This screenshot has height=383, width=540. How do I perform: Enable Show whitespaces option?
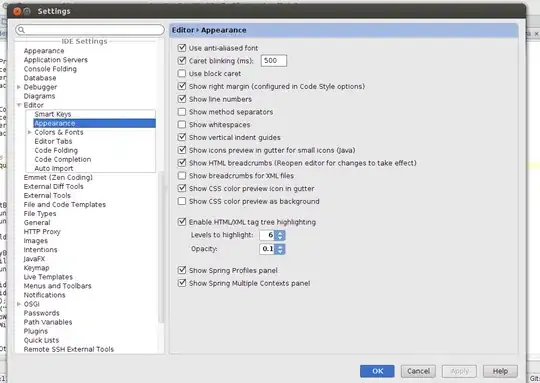[x=182, y=124]
